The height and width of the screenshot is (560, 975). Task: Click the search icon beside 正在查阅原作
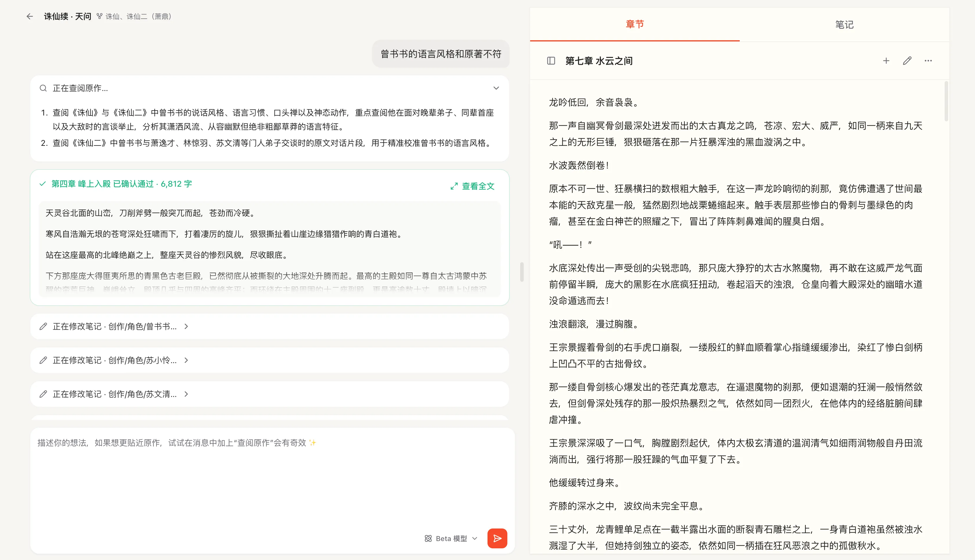click(43, 88)
